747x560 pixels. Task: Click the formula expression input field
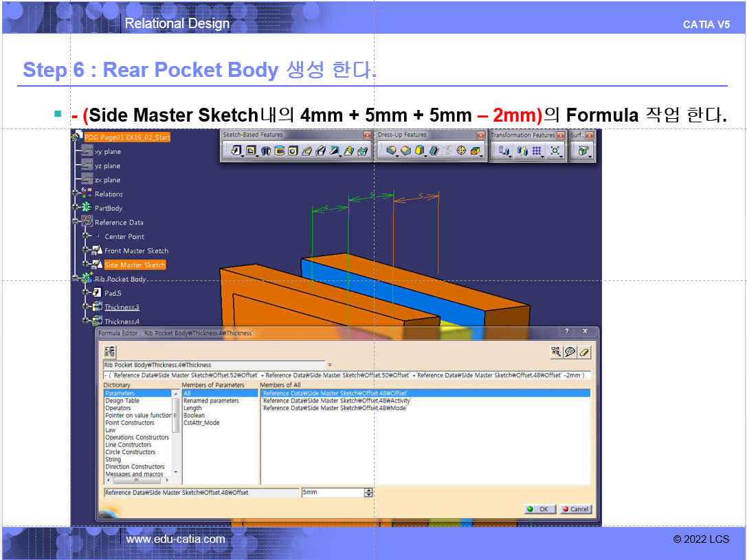click(x=344, y=375)
